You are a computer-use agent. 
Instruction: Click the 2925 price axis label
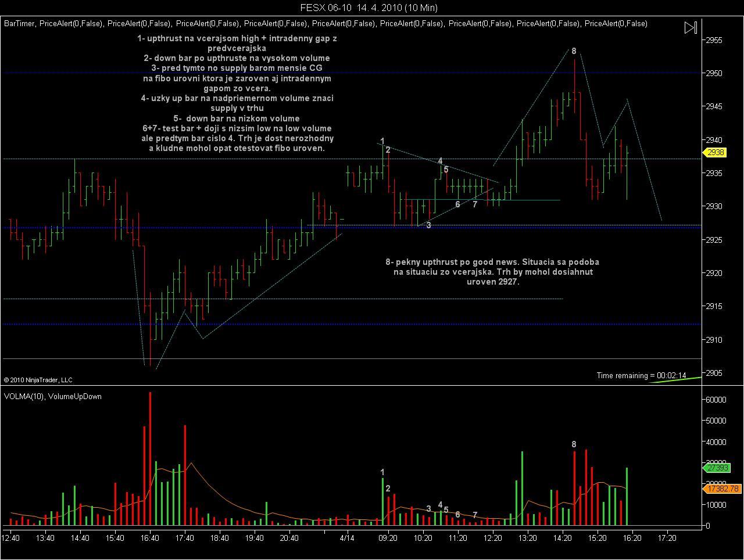click(x=714, y=239)
